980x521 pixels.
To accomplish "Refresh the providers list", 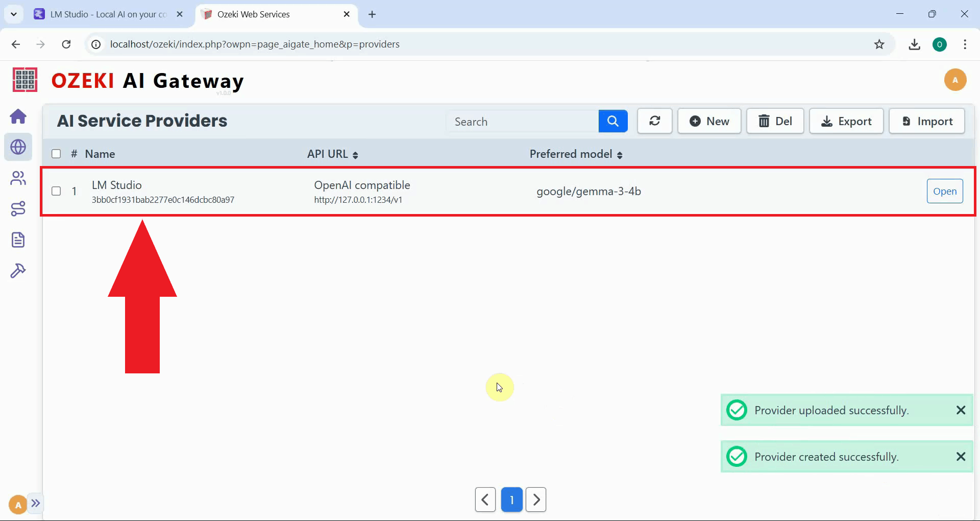I will click(654, 122).
